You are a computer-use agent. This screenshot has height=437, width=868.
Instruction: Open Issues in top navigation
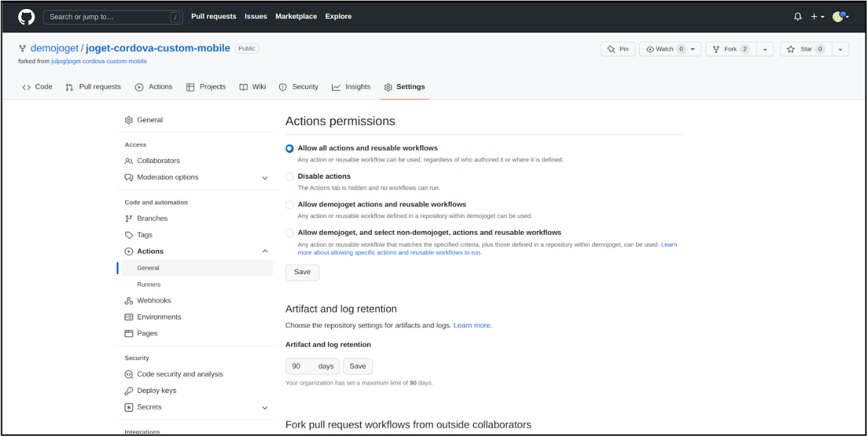coord(256,16)
